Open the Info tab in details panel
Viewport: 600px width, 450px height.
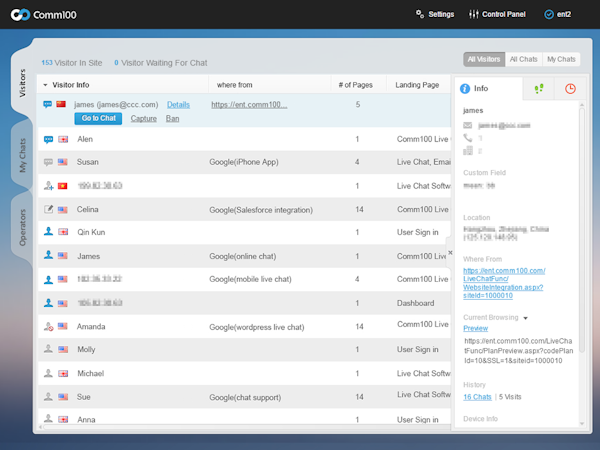pos(488,88)
